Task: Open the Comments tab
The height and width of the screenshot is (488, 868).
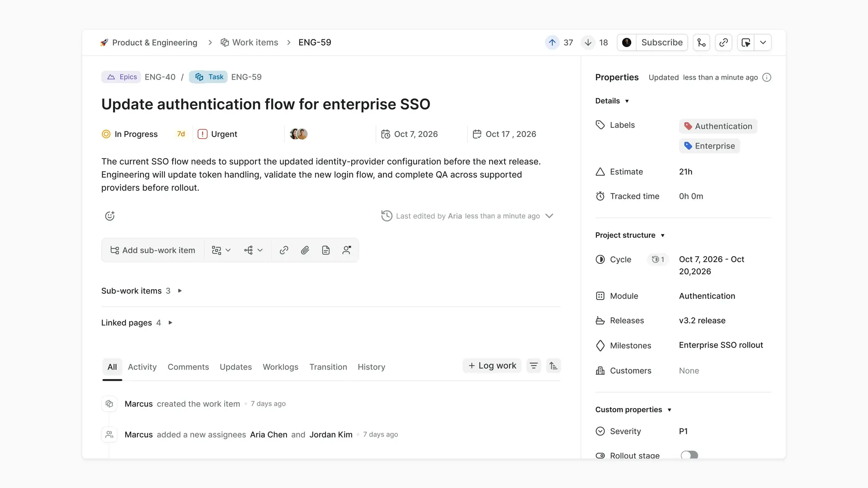Action: (188, 367)
